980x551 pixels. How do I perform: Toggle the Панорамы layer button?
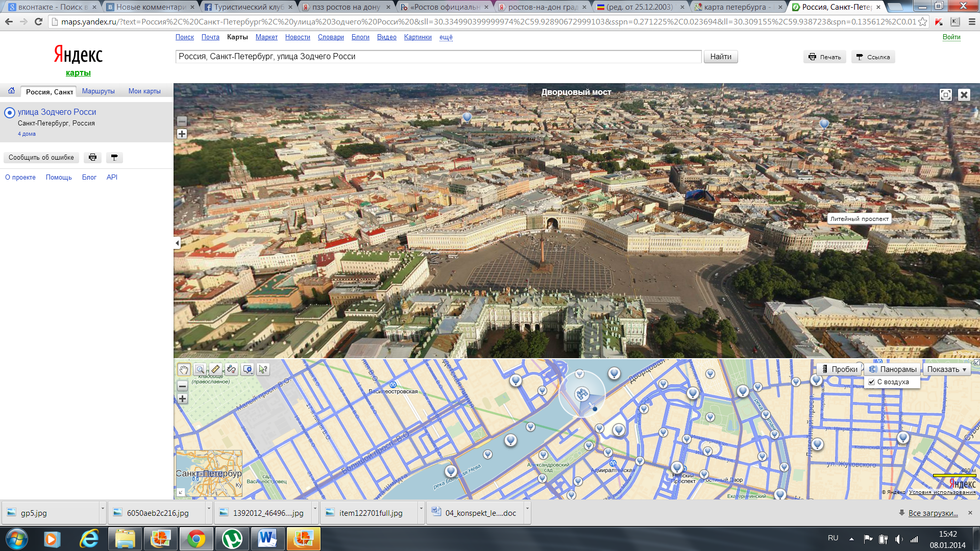click(x=892, y=369)
